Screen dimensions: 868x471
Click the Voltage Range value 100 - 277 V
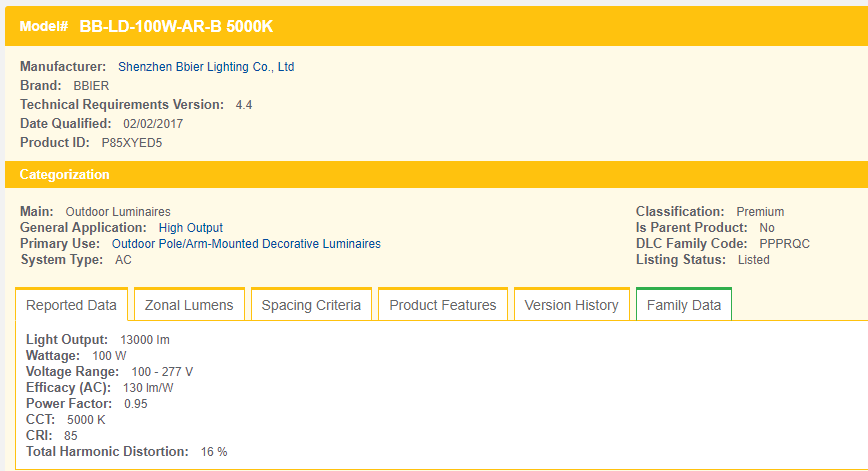162,372
